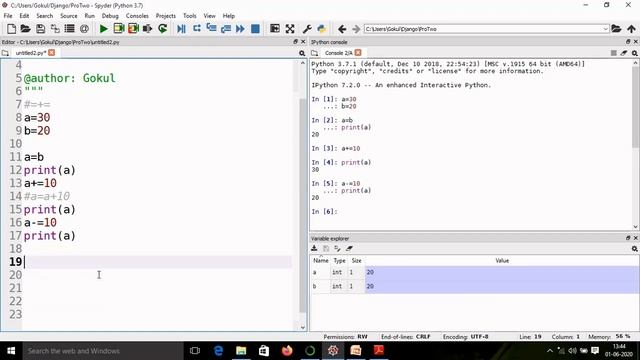Close the Console 2/A tab
This screenshot has height=360, width=640.
point(358,53)
